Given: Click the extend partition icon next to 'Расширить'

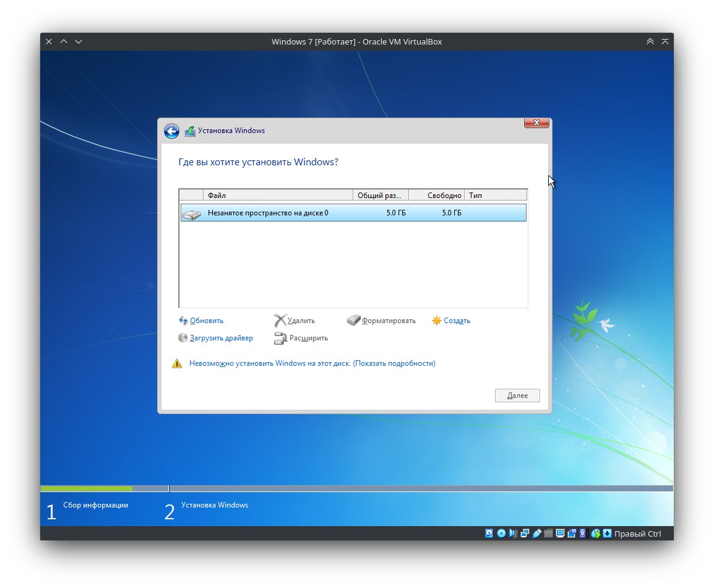Looking at the screenshot, I should (x=280, y=338).
